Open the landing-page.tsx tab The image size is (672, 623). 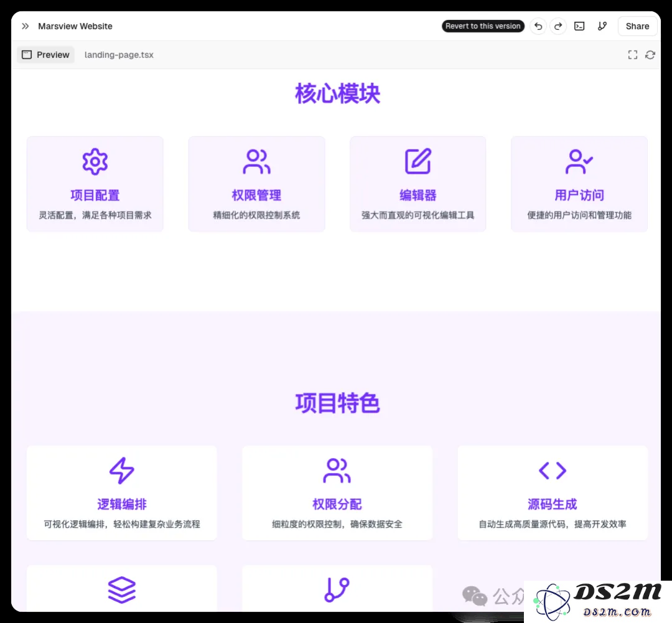coord(119,55)
